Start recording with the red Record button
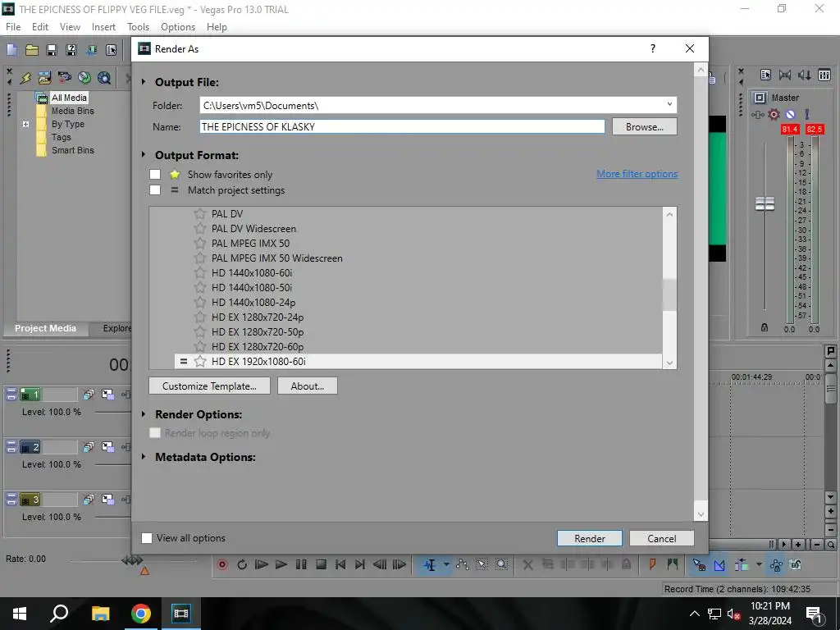This screenshot has width=840, height=630. (222, 564)
